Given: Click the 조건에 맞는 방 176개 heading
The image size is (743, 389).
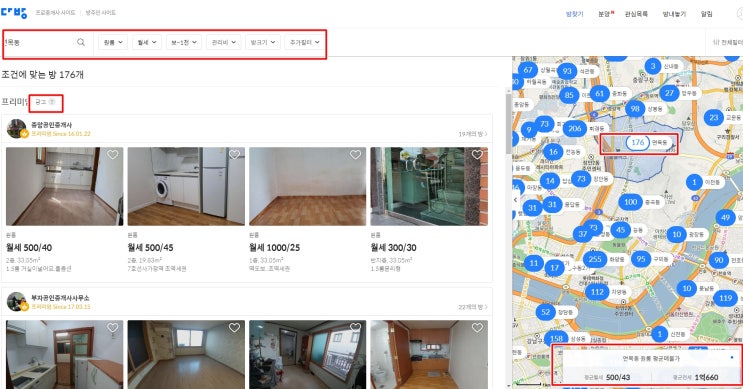Looking at the screenshot, I should coord(43,74).
